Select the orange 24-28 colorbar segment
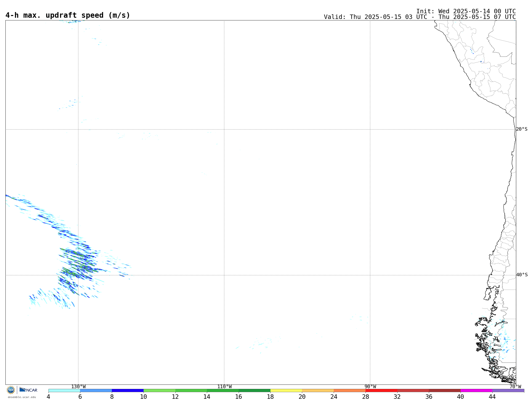 coord(350,391)
